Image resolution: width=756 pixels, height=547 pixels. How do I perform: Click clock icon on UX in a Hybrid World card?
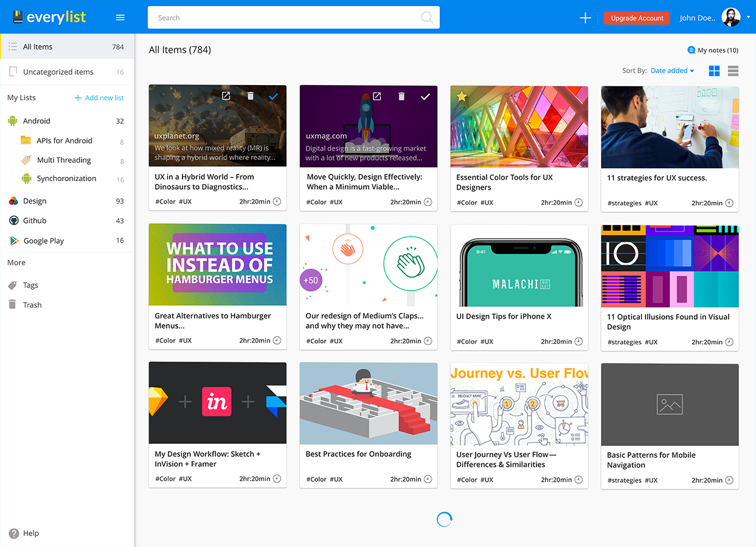point(277,202)
